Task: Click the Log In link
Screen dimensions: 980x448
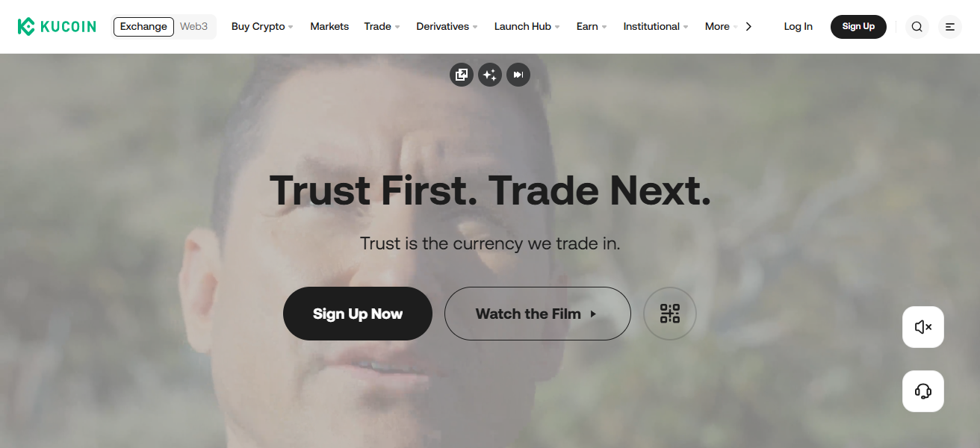Action: tap(798, 27)
